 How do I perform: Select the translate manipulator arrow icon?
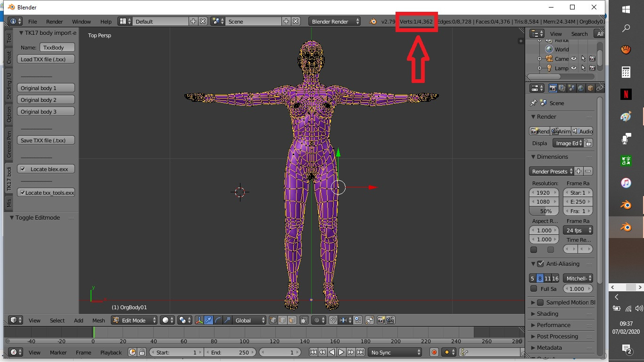[x=208, y=320]
